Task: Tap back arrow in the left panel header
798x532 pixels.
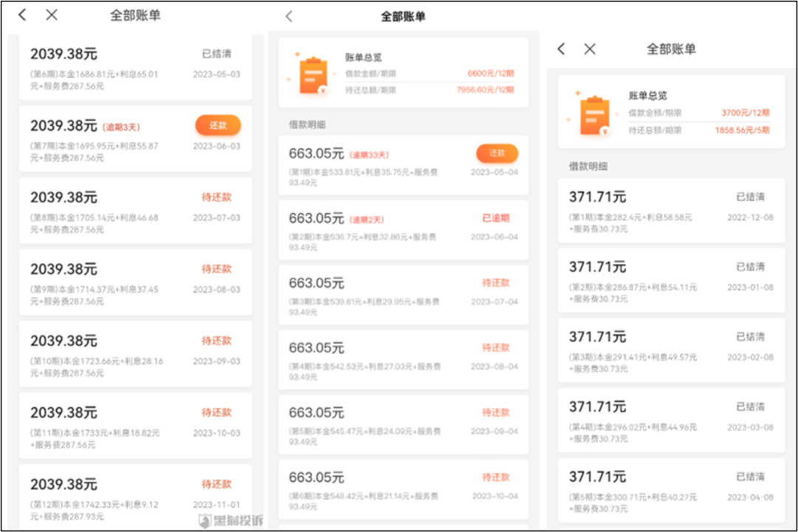Action: pyautogui.click(x=22, y=15)
